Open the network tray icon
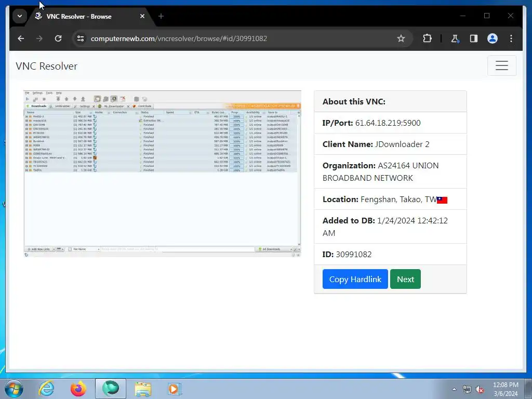 click(467, 389)
